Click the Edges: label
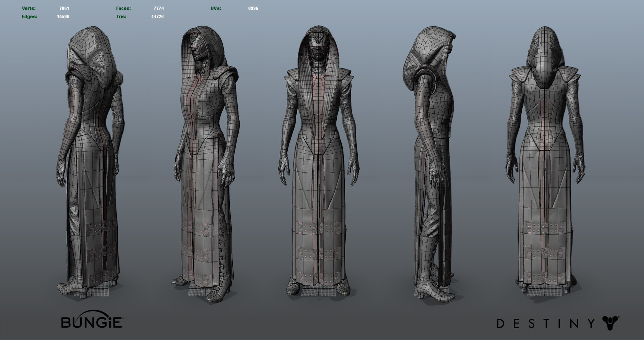Image resolution: width=644 pixels, height=340 pixels. (30, 16)
